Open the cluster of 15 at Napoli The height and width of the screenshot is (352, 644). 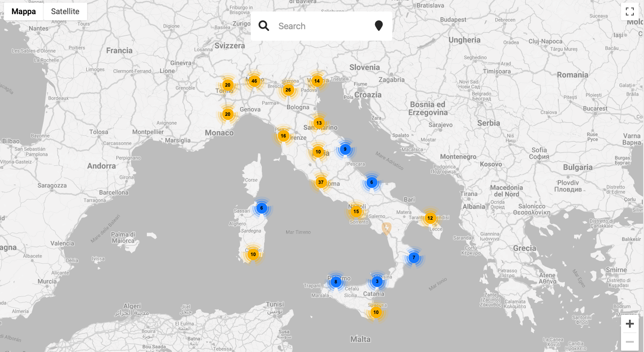coord(356,211)
